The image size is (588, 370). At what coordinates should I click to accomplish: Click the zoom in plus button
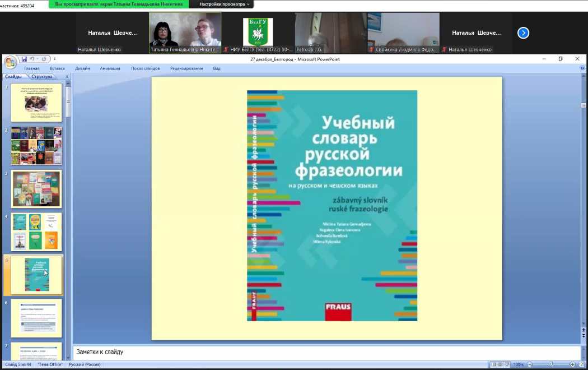(x=572, y=364)
